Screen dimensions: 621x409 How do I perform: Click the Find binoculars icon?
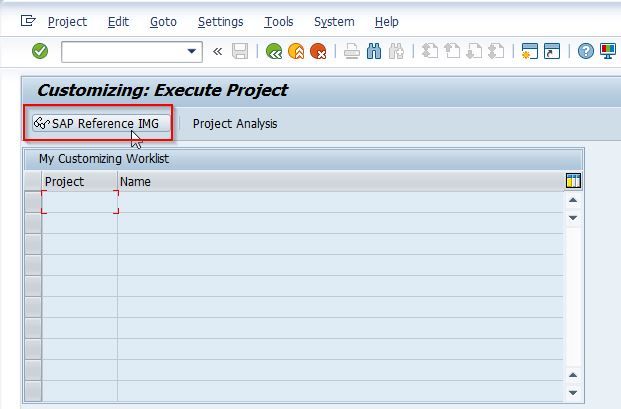[374, 51]
